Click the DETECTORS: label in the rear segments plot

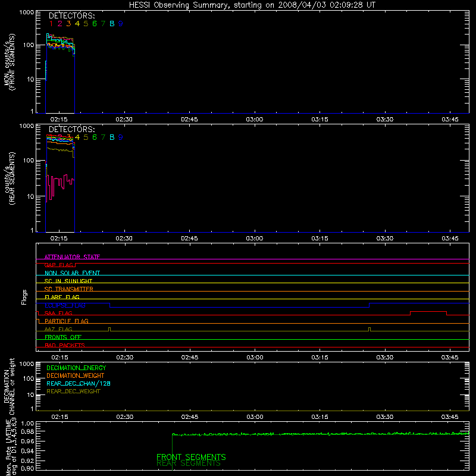click(x=71, y=129)
